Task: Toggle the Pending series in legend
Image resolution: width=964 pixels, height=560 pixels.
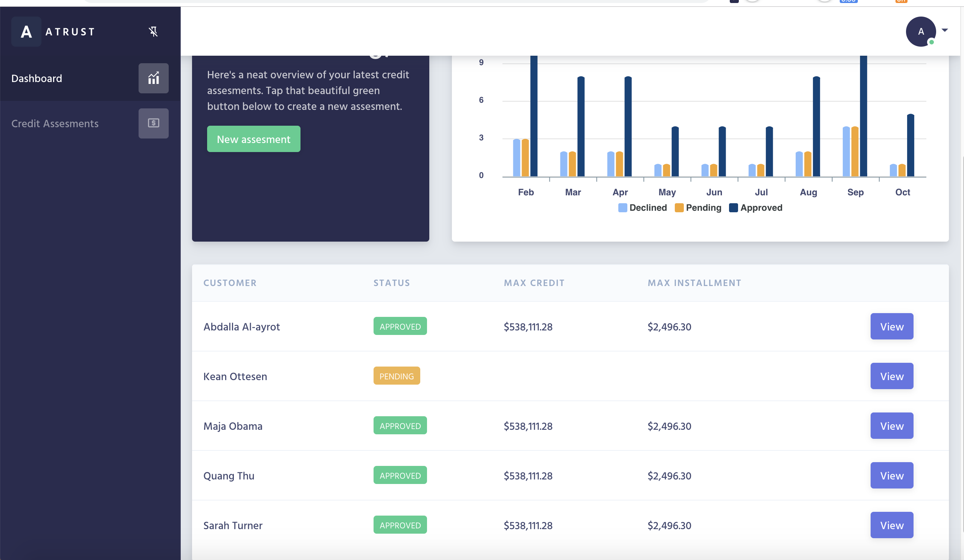Action: tap(679, 208)
